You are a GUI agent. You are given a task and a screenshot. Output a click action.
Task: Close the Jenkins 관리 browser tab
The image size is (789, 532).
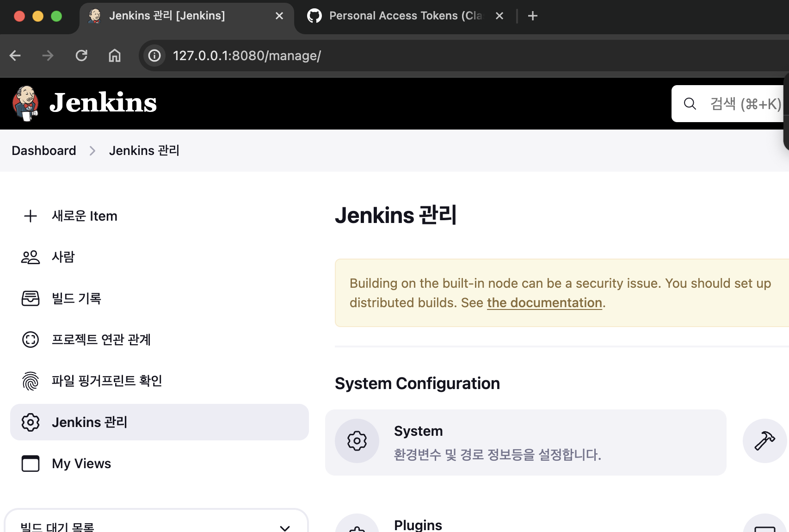(x=279, y=16)
